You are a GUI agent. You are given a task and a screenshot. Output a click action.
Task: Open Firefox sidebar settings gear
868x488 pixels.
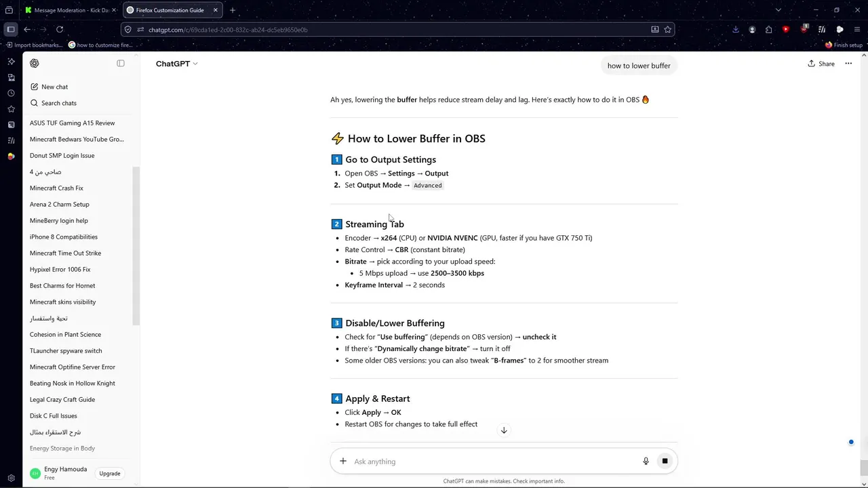click(11, 478)
